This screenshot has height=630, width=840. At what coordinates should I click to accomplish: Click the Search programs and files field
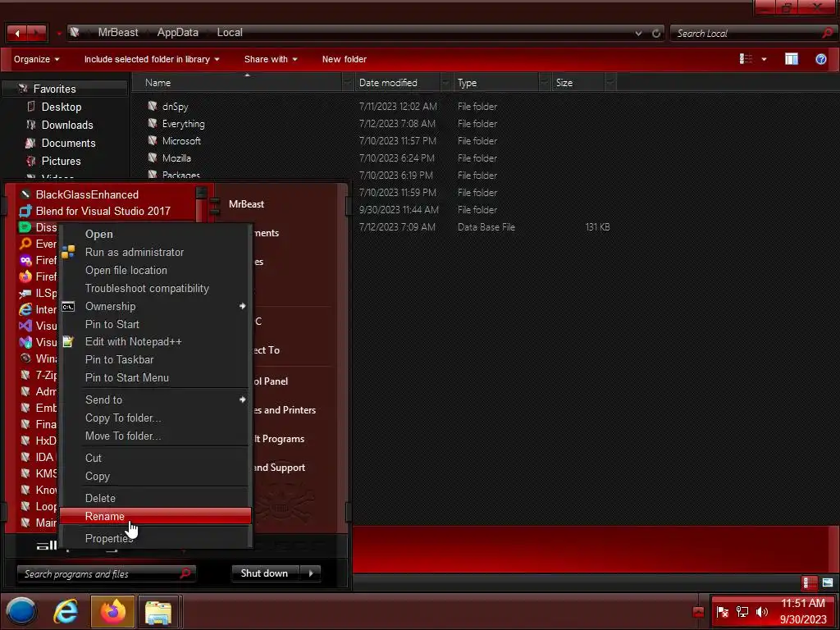pos(106,573)
